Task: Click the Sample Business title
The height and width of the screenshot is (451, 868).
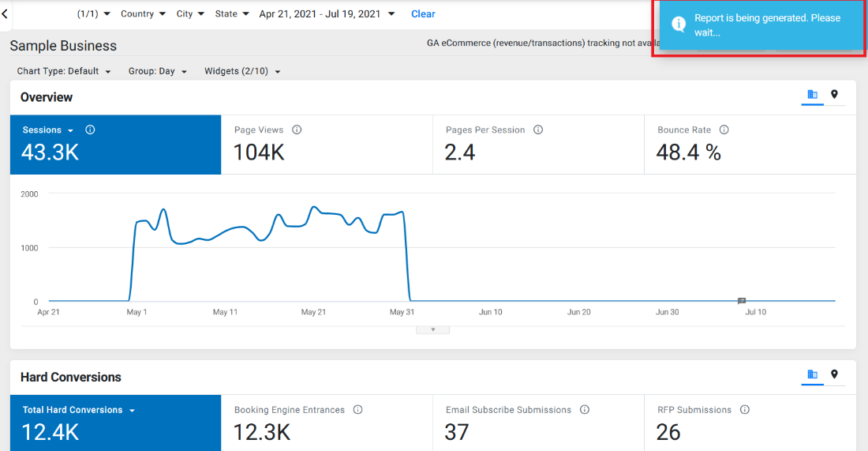Action: (63, 46)
